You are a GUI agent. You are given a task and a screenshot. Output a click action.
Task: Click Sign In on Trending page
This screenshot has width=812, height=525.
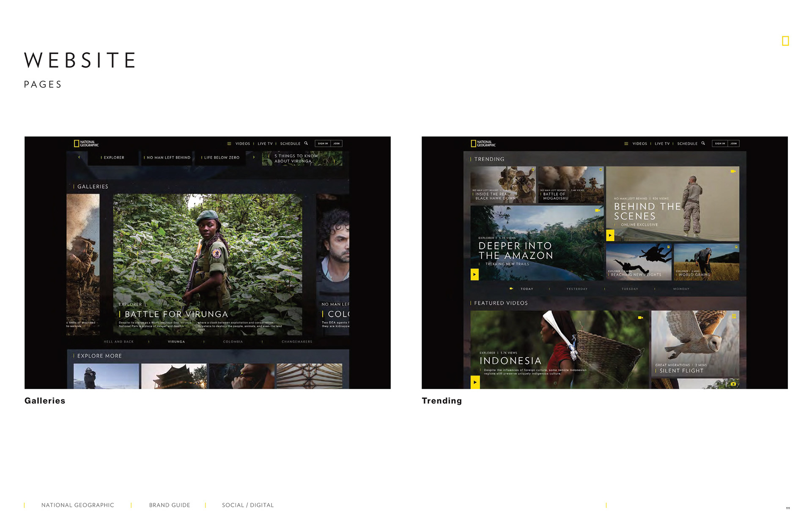click(x=720, y=144)
